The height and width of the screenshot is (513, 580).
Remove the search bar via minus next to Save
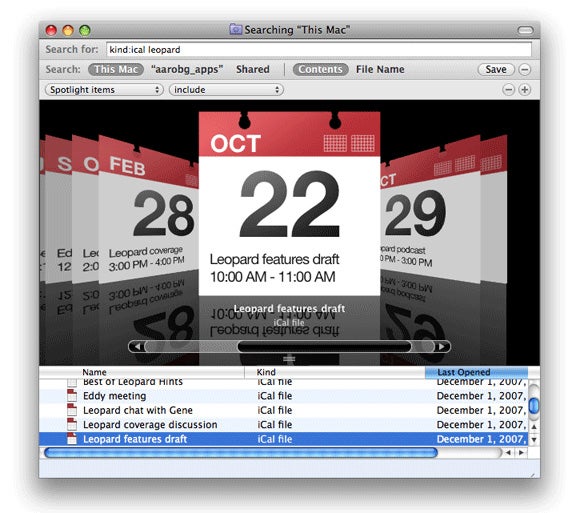click(x=525, y=70)
